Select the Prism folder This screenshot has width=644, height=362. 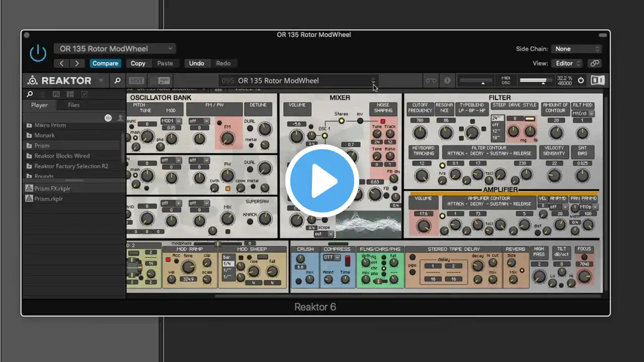tap(73, 145)
